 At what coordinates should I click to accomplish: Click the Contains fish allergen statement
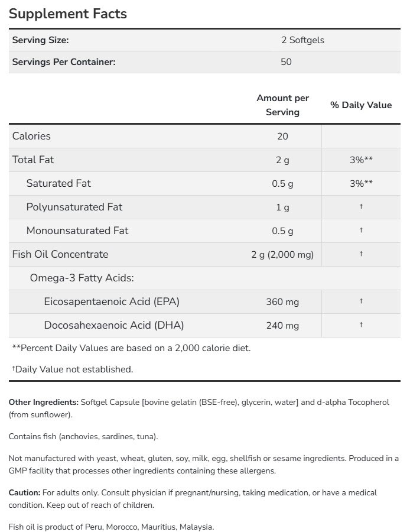click(x=83, y=436)
